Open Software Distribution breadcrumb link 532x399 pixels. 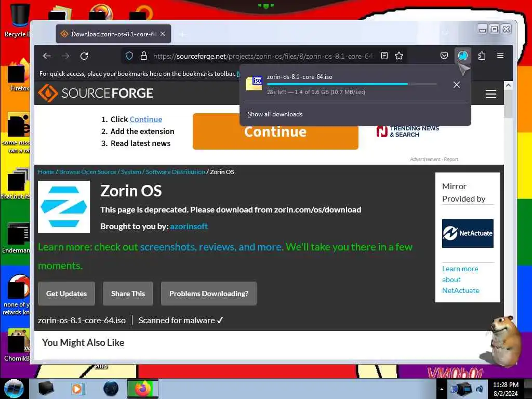(x=176, y=172)
